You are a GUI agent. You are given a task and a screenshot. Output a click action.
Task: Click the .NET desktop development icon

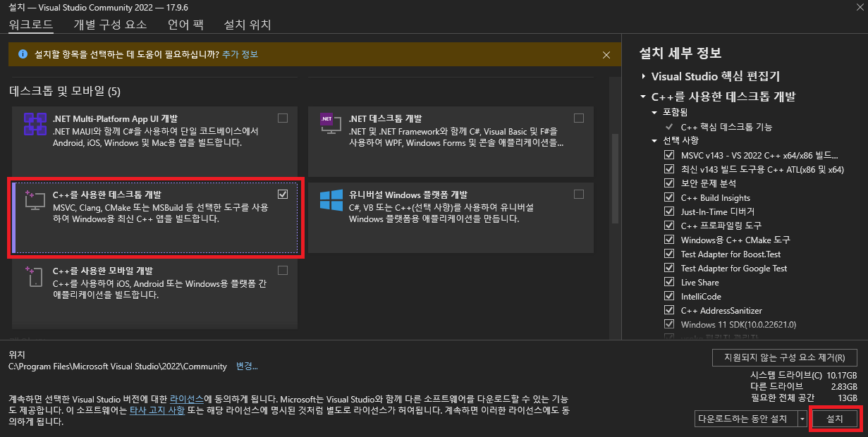331,125
